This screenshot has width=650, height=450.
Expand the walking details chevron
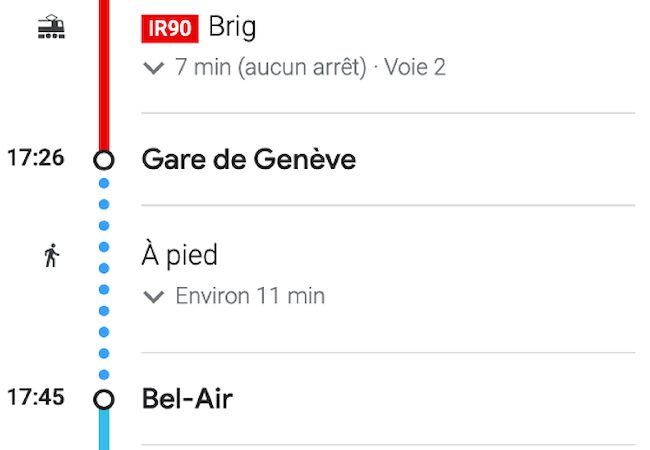[x=153, y=297]
